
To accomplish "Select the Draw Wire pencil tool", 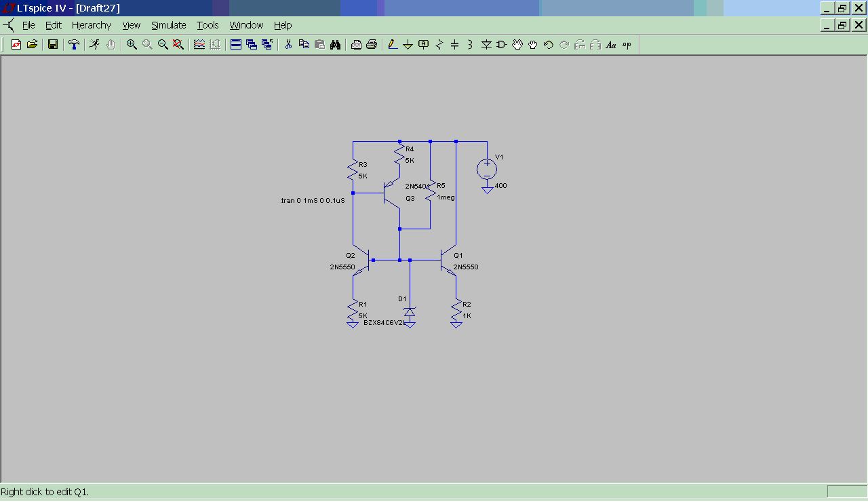I will click(392, 45).
